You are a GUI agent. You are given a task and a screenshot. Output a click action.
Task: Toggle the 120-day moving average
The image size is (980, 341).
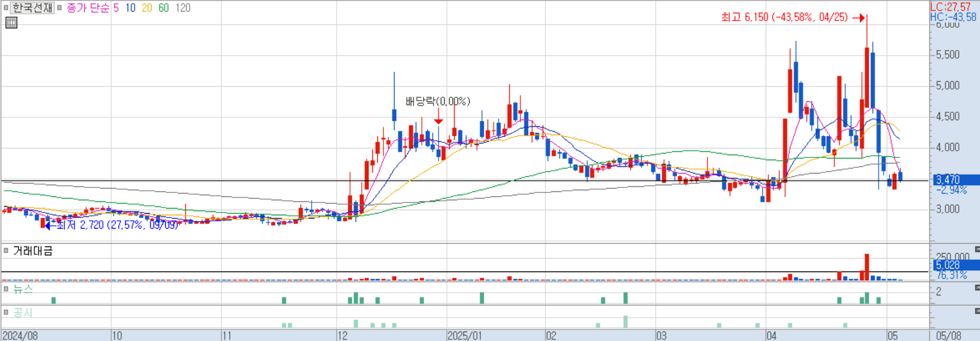tap(183, 8)
